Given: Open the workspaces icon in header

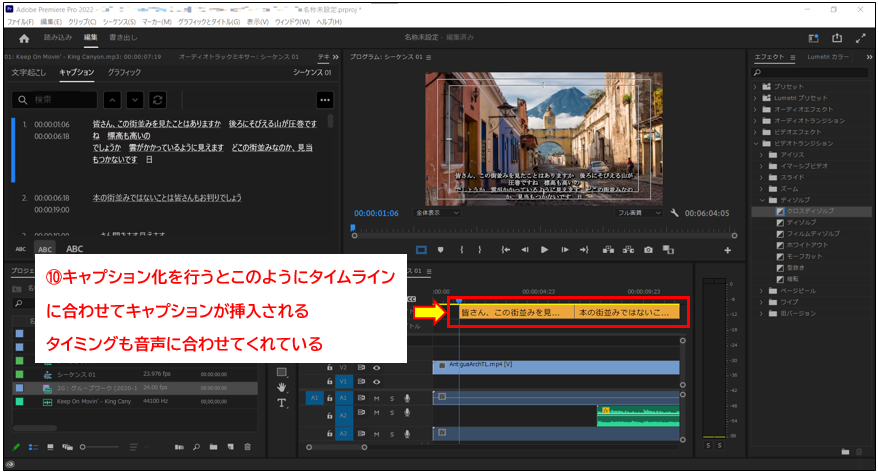Looking at the screenshot, I should (x=813, y=38).
